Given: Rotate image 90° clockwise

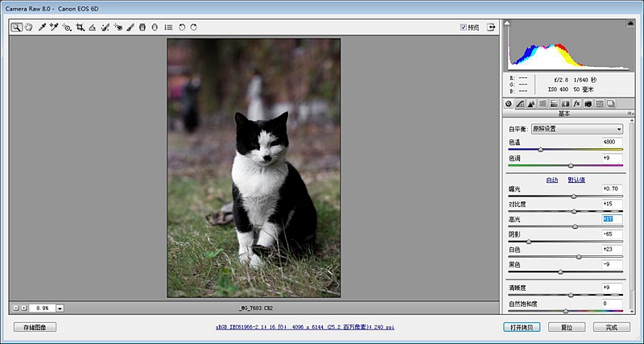Looking at the screenshot, I should (193, 27).
